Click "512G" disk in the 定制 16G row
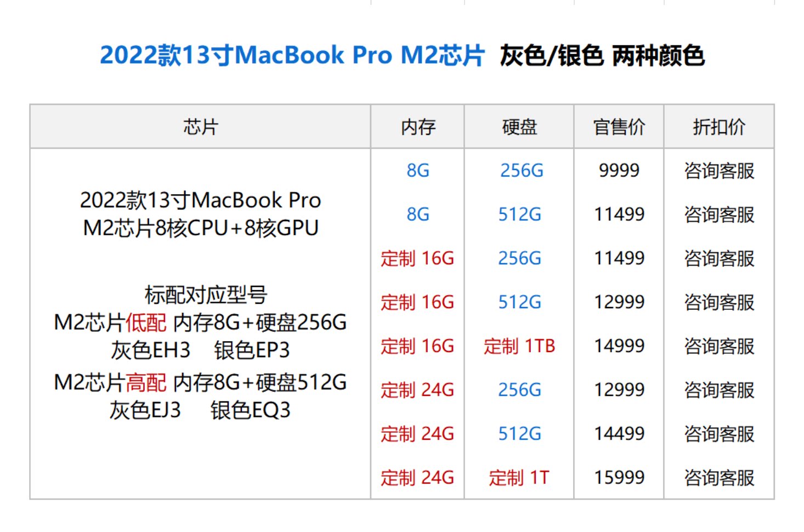Screen dimensions: 804x532 point(519,302)
